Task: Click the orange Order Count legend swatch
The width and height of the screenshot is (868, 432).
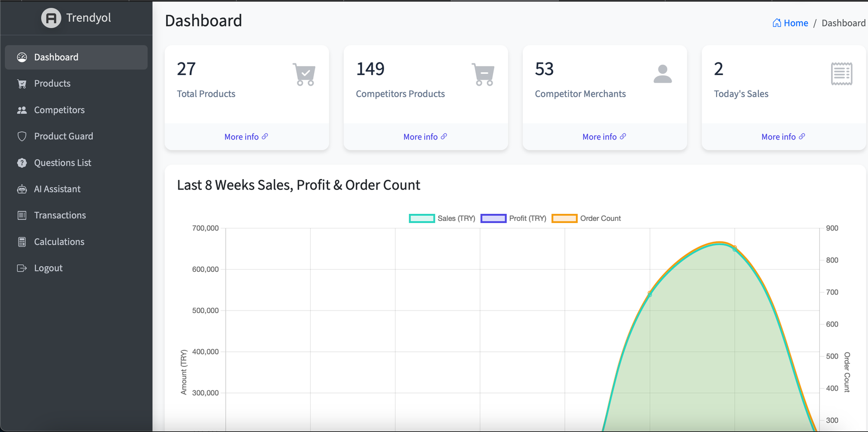Action: tap(564, 218)
